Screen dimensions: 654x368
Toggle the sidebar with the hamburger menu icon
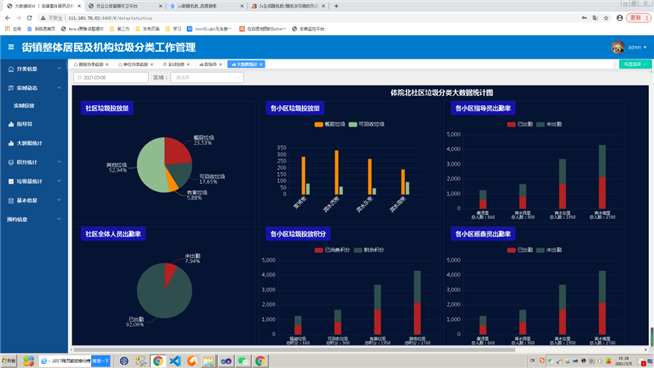pyautogui.click(x=11, y=47)
